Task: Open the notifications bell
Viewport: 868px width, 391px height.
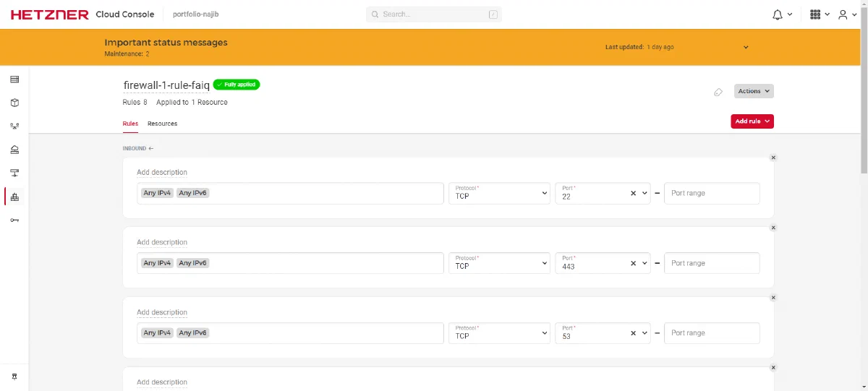Action: click(x=778, y=14)
